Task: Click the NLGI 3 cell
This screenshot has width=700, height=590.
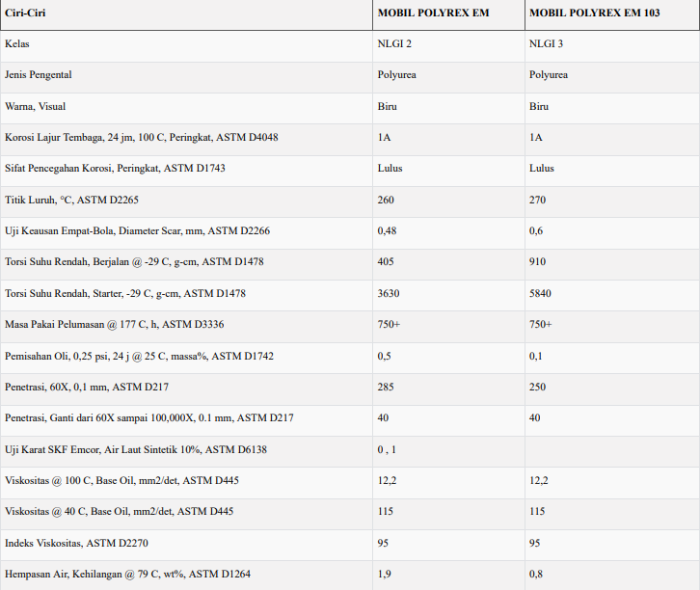Action: (x=546, y=44)
